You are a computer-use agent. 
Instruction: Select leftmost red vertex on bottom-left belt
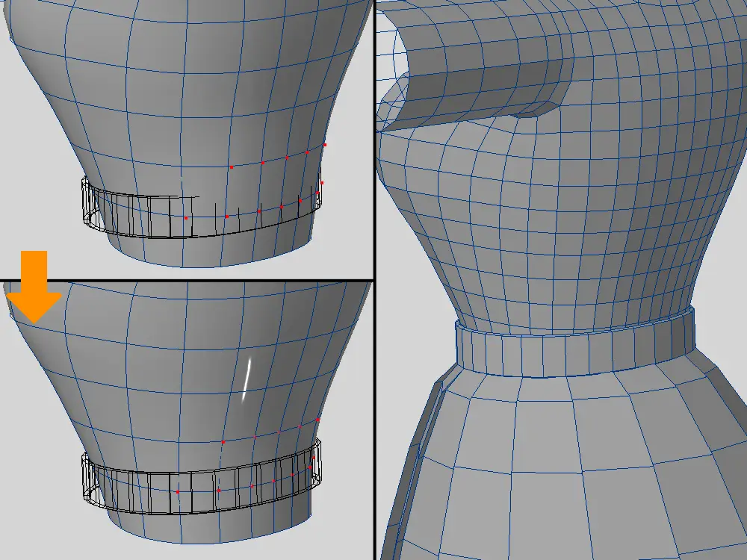click(178, 492)
